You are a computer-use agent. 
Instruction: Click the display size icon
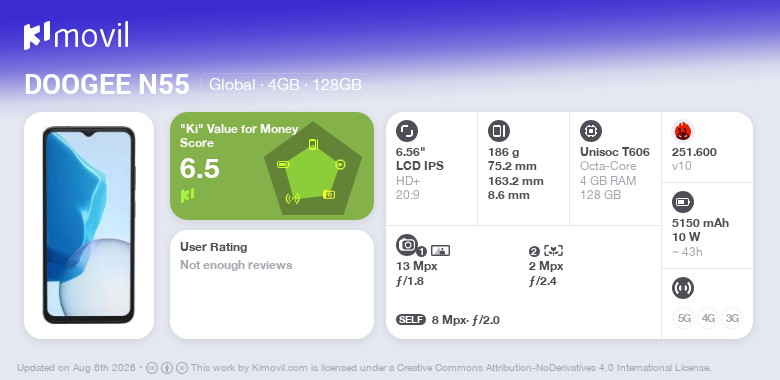407,131
